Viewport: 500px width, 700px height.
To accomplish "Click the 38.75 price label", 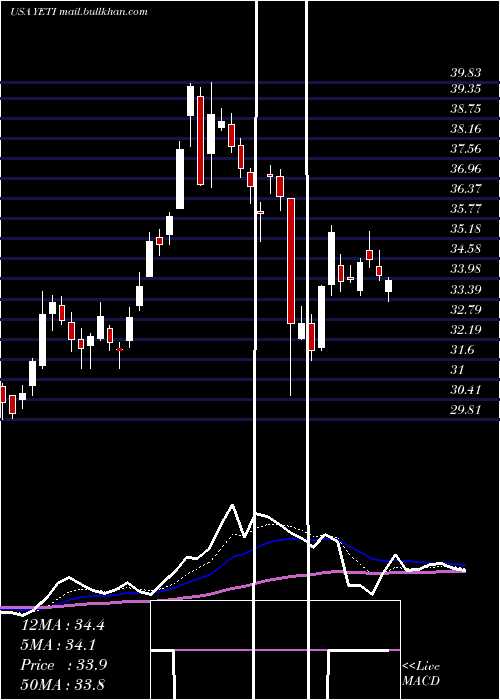I will 466,109.
